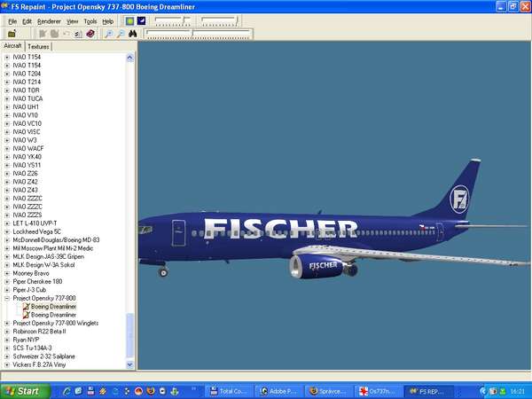This screenshot has height=399, width=532.
Task: Switch preview to daytime sun icon
Action: [x=129, y=21]
